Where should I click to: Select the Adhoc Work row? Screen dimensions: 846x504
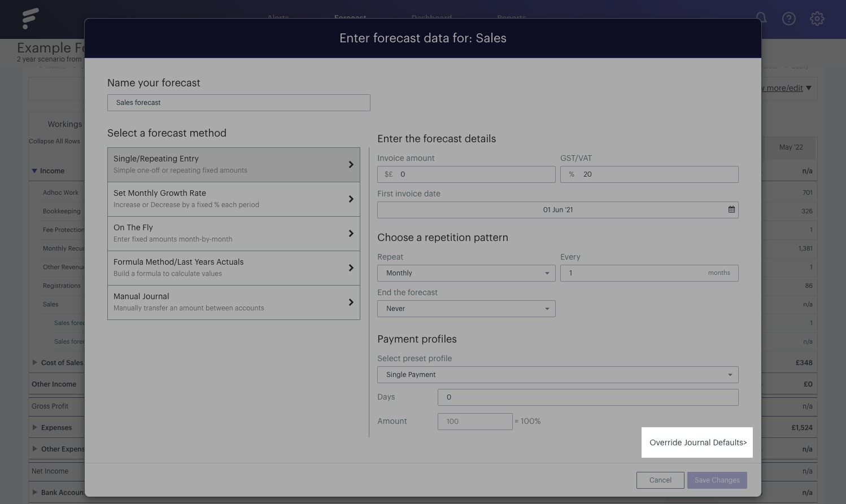tap(60, 192)
